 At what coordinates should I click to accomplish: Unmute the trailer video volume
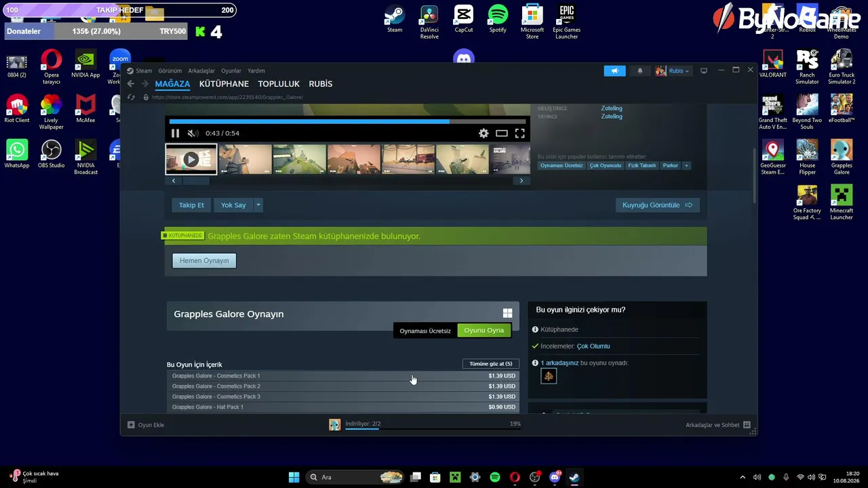tap(193, 134)
